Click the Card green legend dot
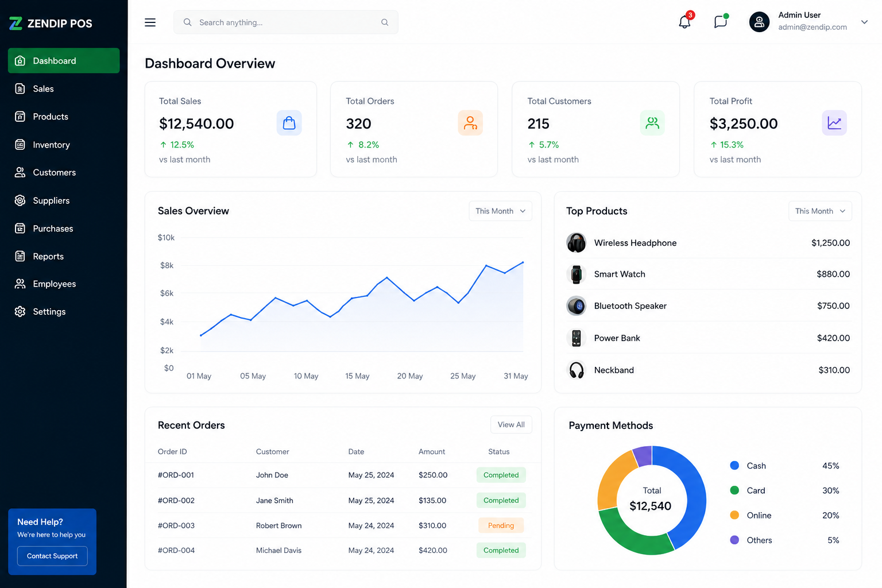The width and height of the screenshot is (882, 588). point(734,490)
